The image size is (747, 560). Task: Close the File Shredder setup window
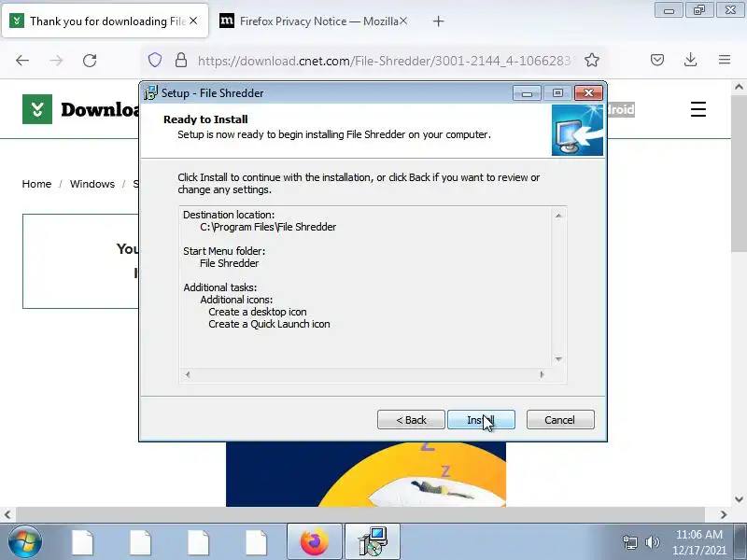588,92
